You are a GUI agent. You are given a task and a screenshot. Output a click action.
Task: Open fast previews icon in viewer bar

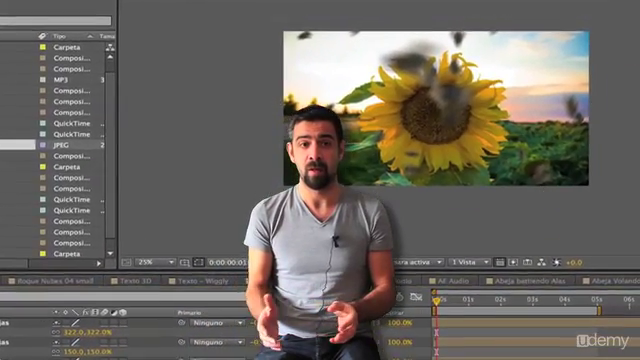(x=513, y=262)
